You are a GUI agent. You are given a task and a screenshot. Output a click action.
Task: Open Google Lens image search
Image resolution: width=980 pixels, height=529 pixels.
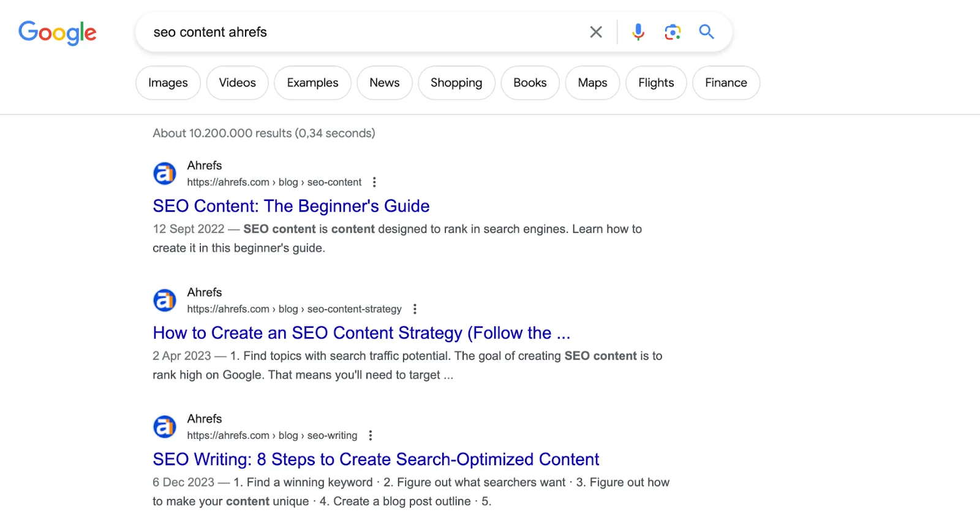[x=673, y=32]
